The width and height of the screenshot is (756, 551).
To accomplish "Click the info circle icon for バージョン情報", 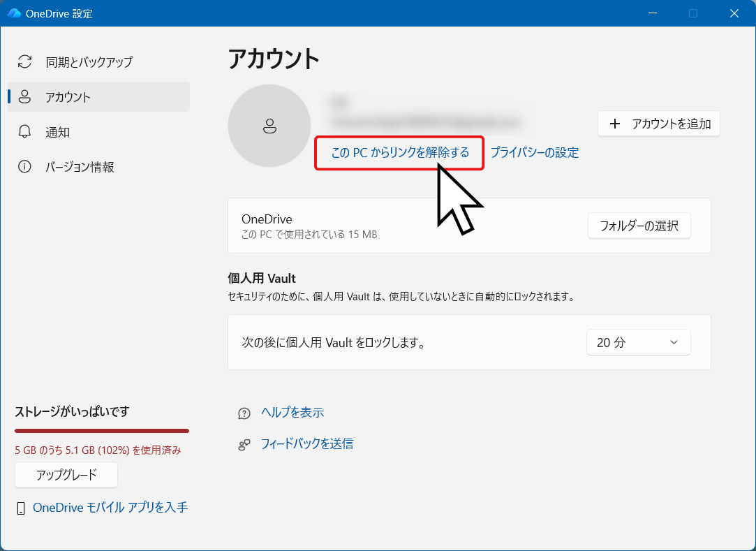I will pyautogui.click(x=24, y=166).
